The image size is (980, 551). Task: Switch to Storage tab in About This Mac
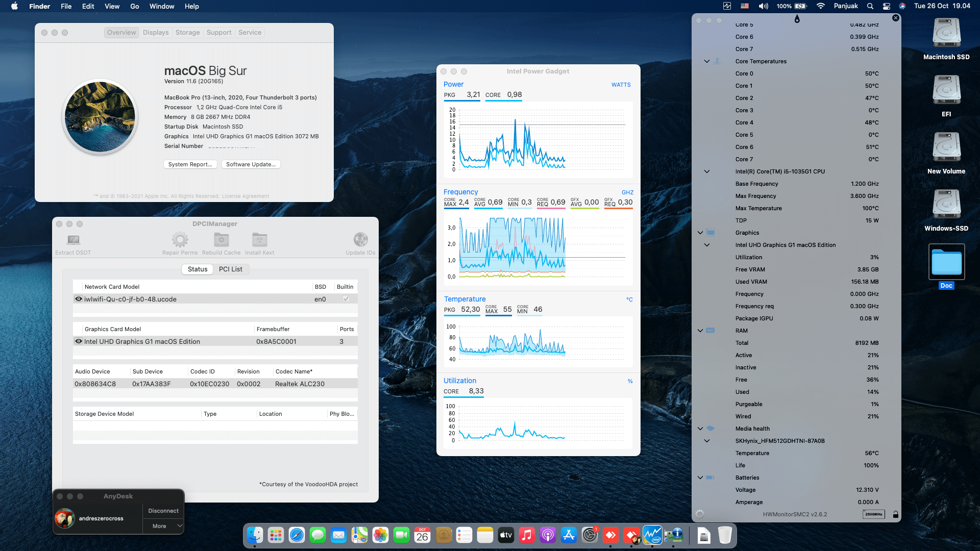pyautogui.click(x=187, y=32)
